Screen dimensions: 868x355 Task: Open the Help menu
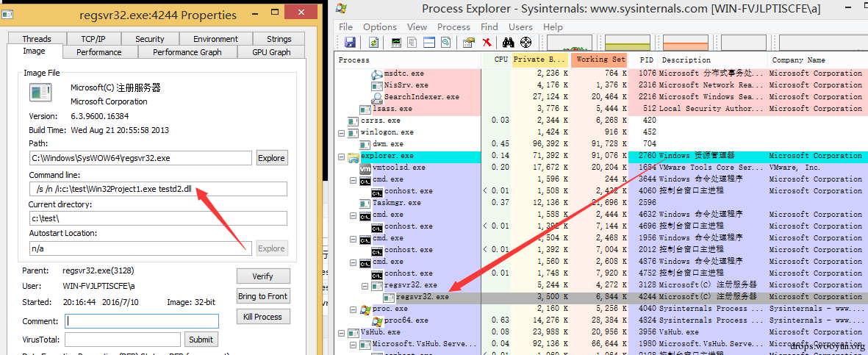(x=553, y=26)
